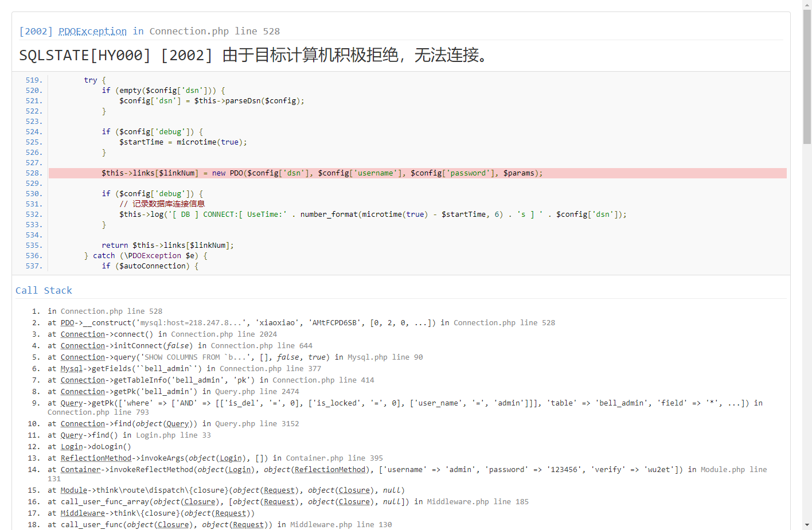Click the scrollbar up arrow
812x530 pixels.
(807, 4)
